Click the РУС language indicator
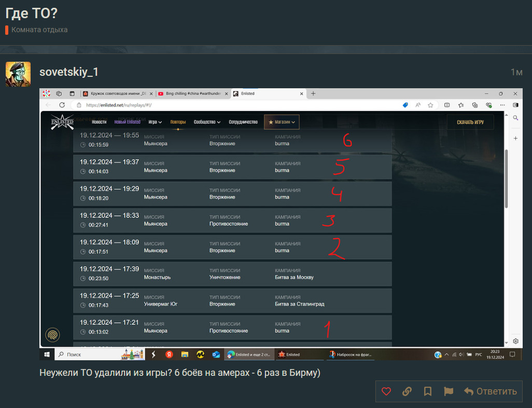This screenshot has width=532, height=408. (x=479, y=355)
